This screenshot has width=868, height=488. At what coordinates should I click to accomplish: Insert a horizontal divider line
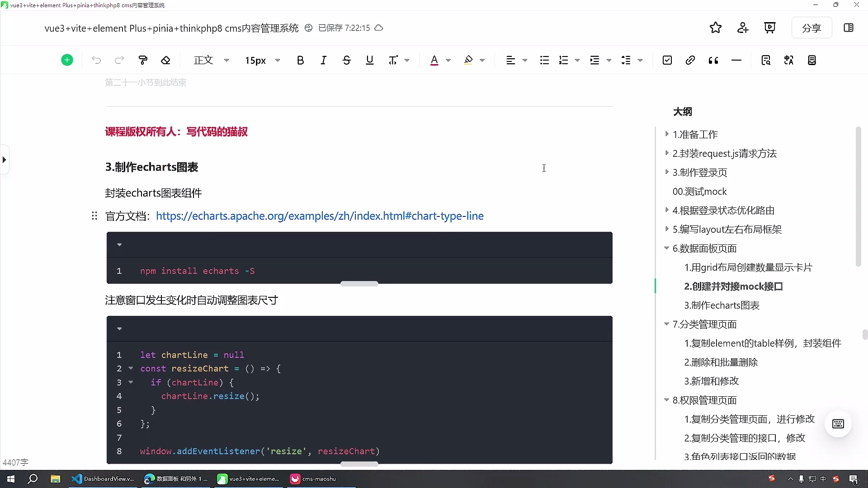[x=736, y=60]
